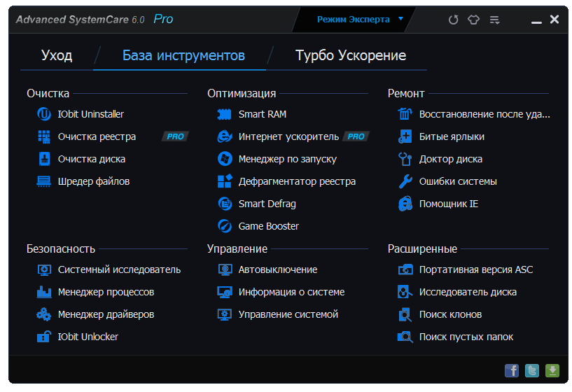
Task: Minimize the Advanced SystemCare window
Action: coord(536,22)
